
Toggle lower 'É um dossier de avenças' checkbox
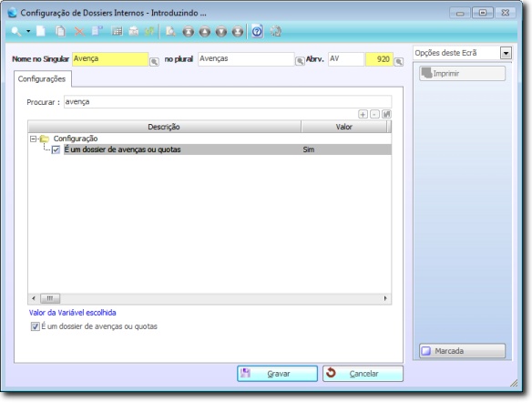(35, 326)
